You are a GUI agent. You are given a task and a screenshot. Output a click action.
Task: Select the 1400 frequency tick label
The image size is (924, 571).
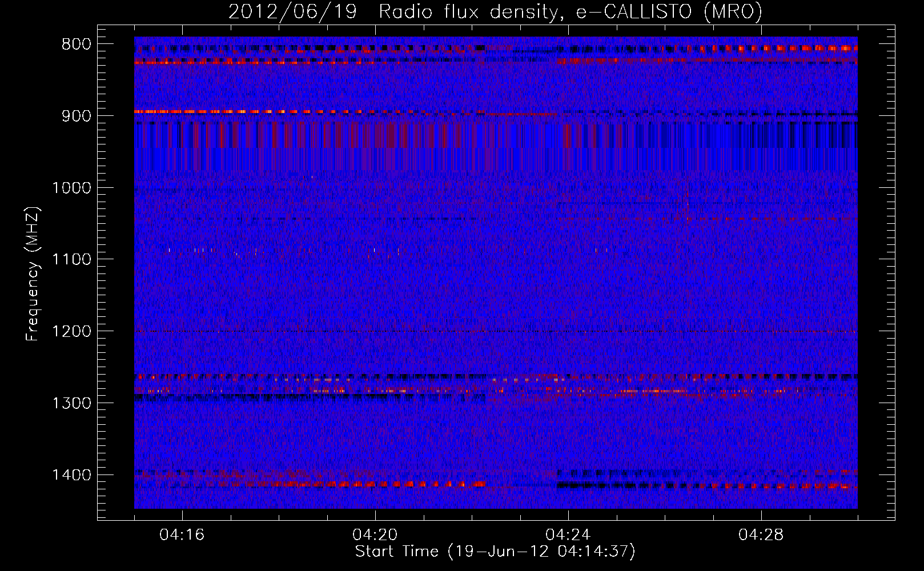click(72, 475)
